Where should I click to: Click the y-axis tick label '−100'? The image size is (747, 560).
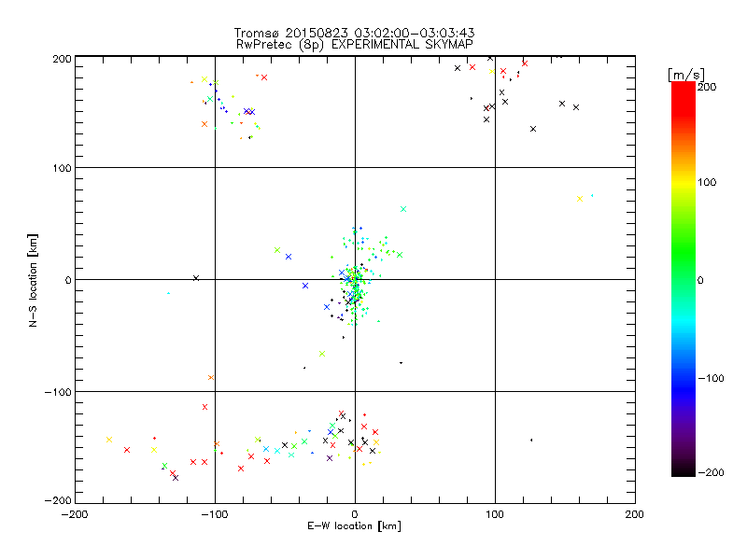point(58,392)
